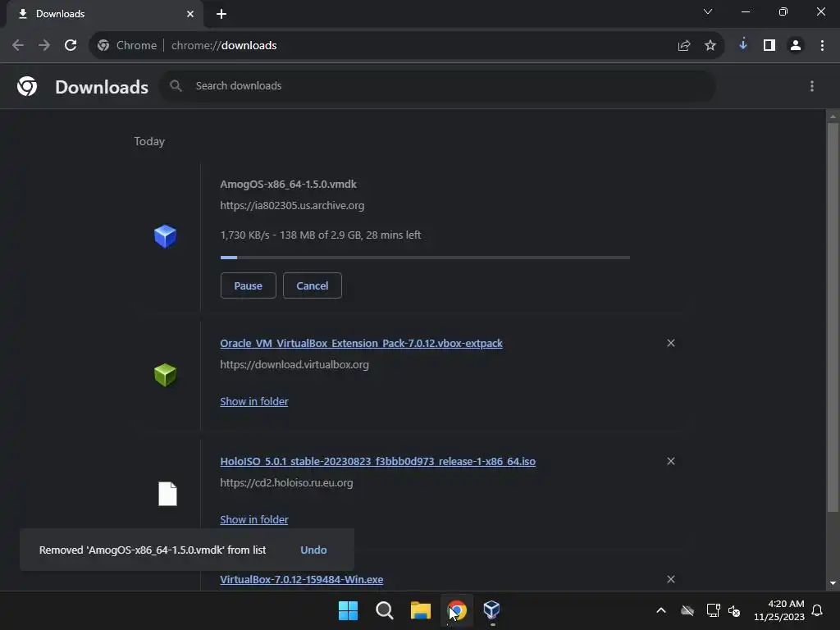Click the page scrollbar thumb
The image size is (840, 630).
[833, 317]
